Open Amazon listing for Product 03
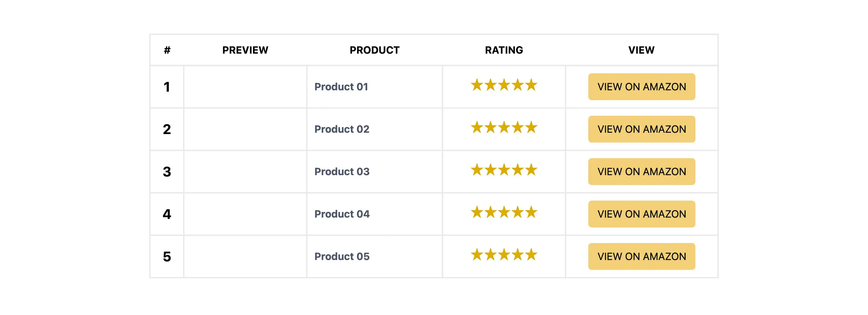Screen dimensions: 868x315 [642, 172]
